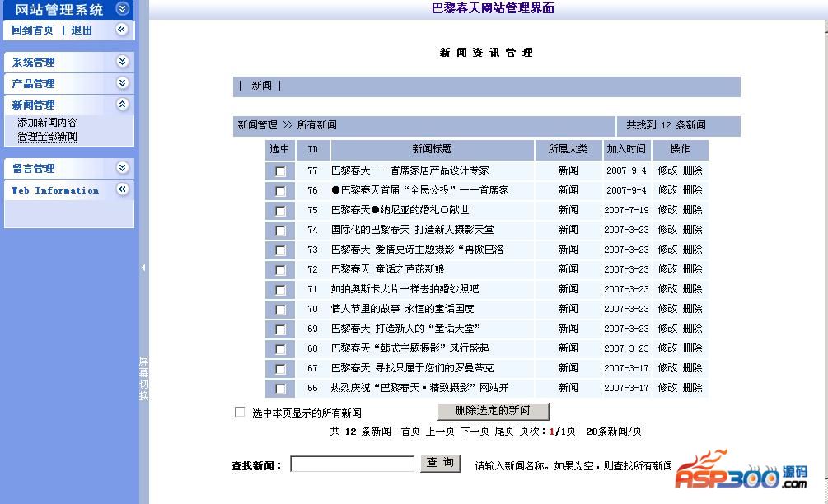Check the box for news ID 77
The height and width of the screenshot is (504, 828).
click(280, 171)
